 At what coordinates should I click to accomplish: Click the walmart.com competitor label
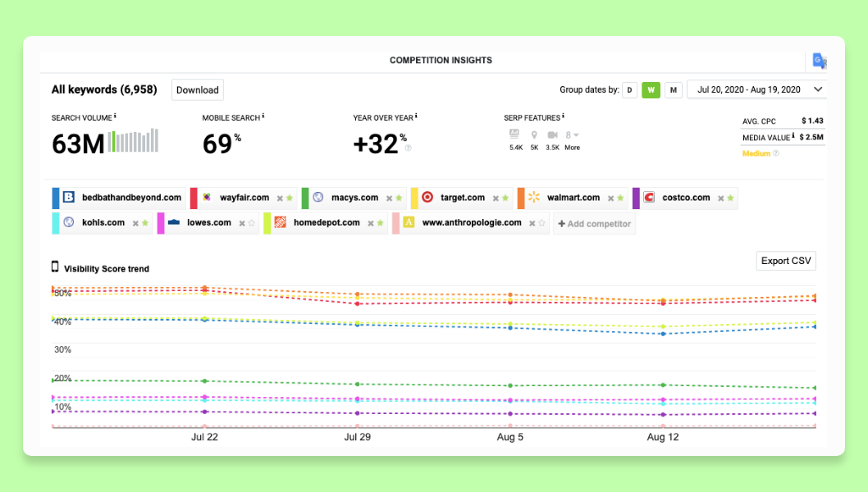(573, 197)
